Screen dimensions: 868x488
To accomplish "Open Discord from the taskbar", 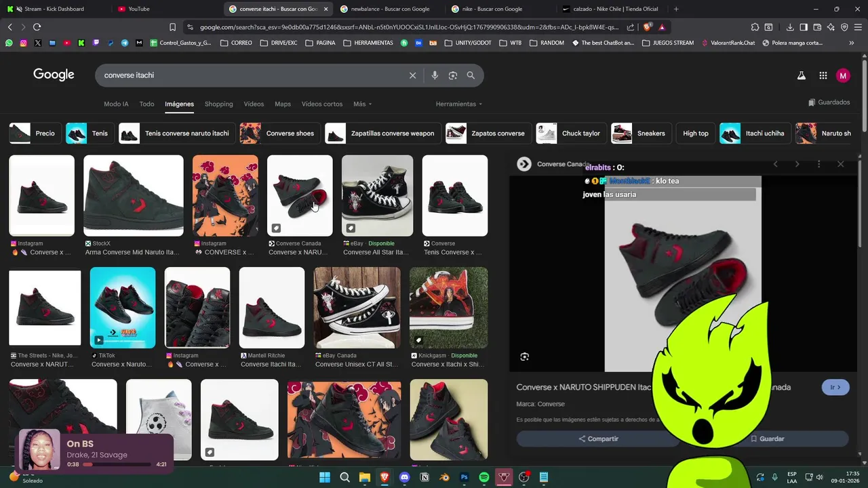I will [405, 477].
